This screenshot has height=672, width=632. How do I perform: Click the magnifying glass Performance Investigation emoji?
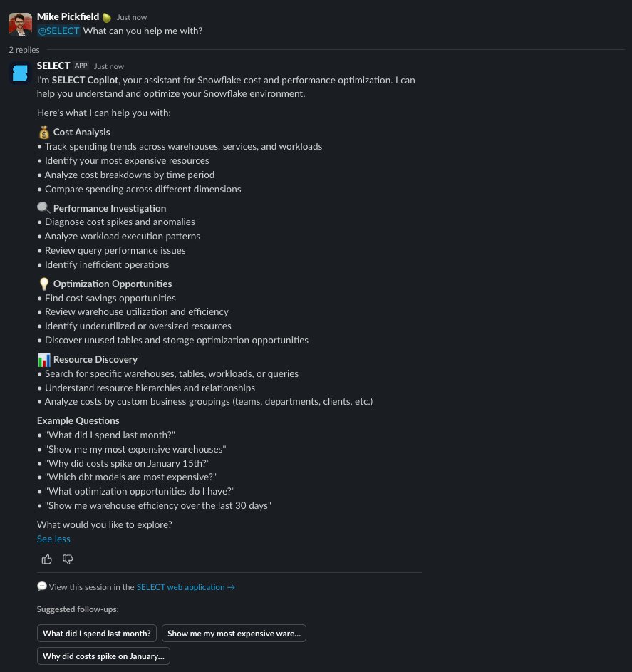43,207
